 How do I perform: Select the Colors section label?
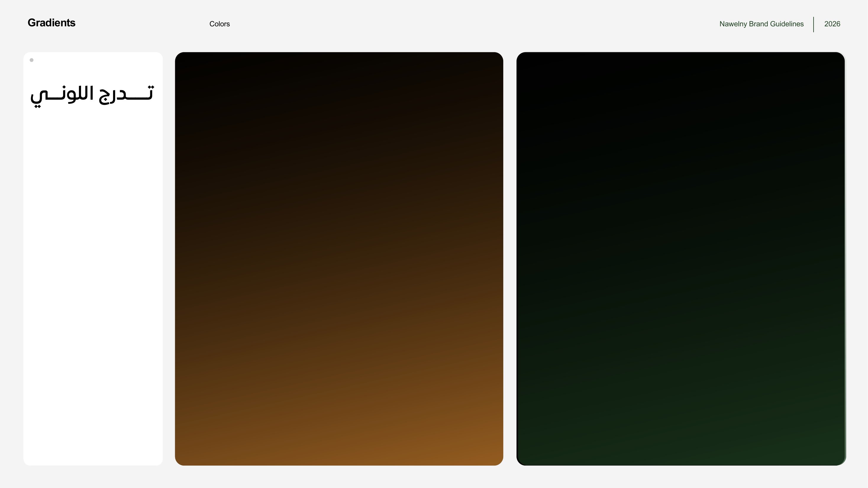coord(219,24)
